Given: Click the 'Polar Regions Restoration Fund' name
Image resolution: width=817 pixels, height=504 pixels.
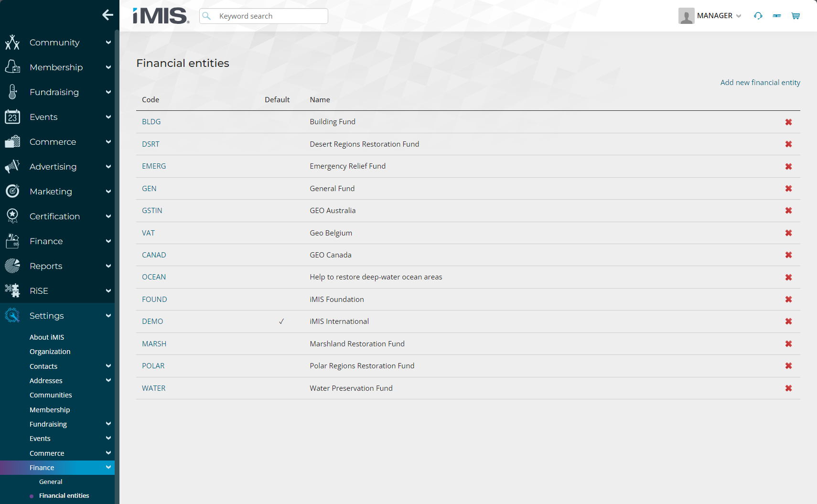Looking at the screenshot, I should [362, 366].
